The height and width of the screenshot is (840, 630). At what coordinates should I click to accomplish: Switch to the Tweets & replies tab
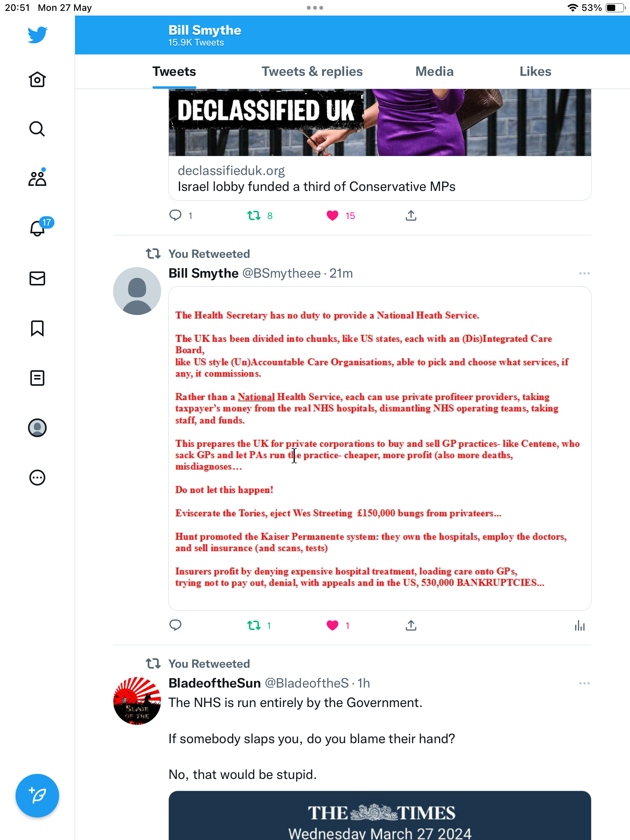312,72
